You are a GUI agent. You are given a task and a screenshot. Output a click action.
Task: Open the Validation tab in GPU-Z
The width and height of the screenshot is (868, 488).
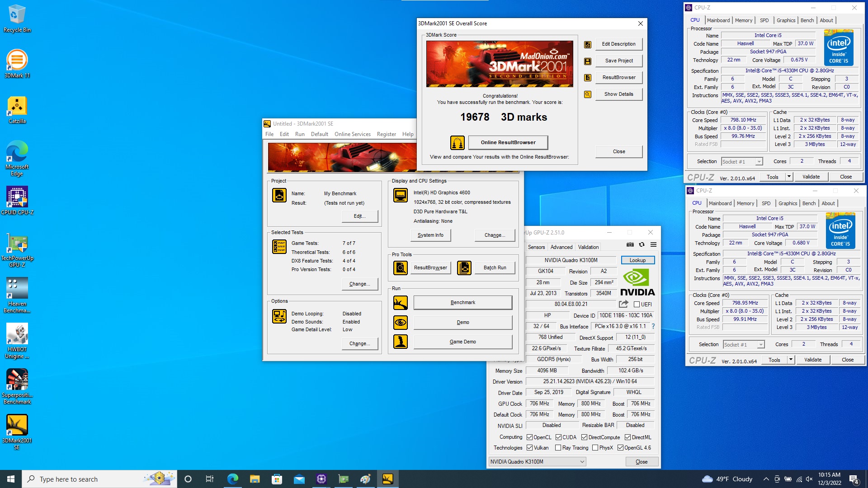click(x=589, y=247)
